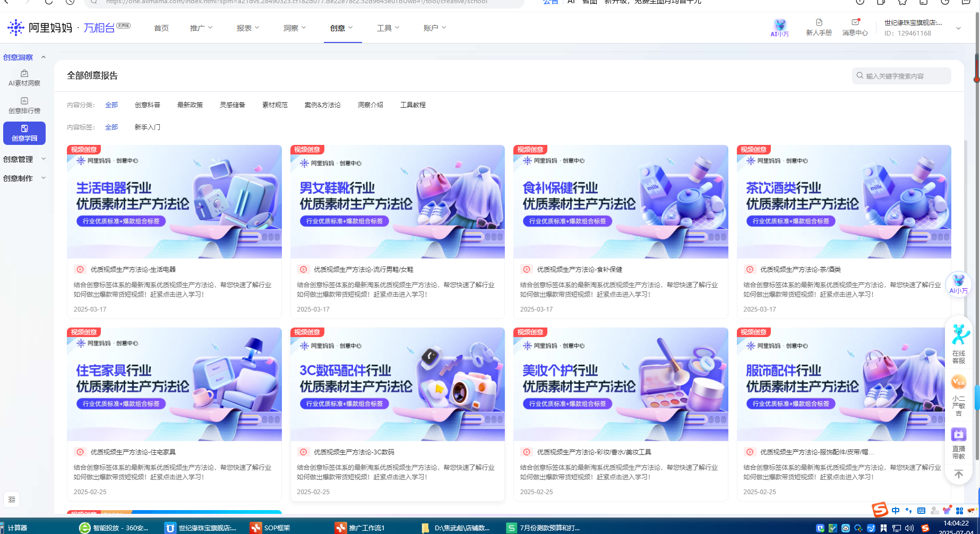Collapse the sidebar using bottom-left menu icon
The height and width of the screenshot is (534, 980).
click(x=12, y=499)
